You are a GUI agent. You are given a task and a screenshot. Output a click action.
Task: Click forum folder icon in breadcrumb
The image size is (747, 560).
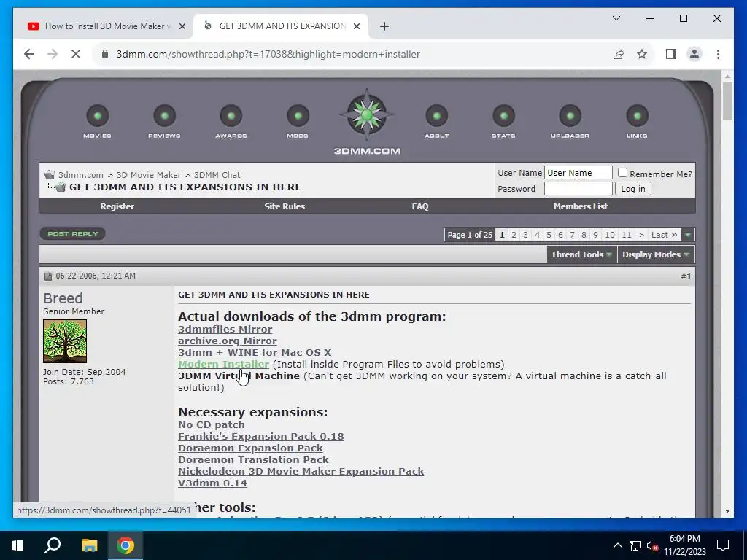[50, 175]
